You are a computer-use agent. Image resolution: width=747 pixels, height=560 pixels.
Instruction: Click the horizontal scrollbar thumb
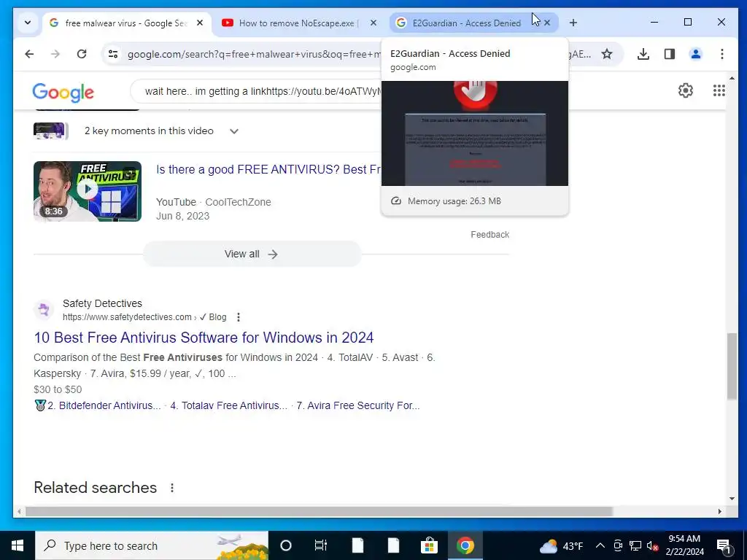[x=319, y=511]
